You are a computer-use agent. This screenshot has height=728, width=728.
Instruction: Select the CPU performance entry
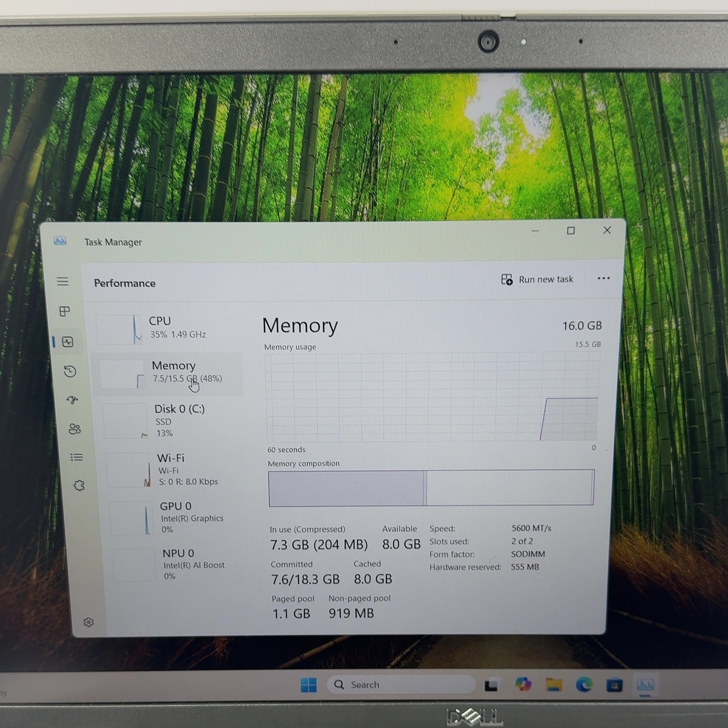[x=169, y=328]
